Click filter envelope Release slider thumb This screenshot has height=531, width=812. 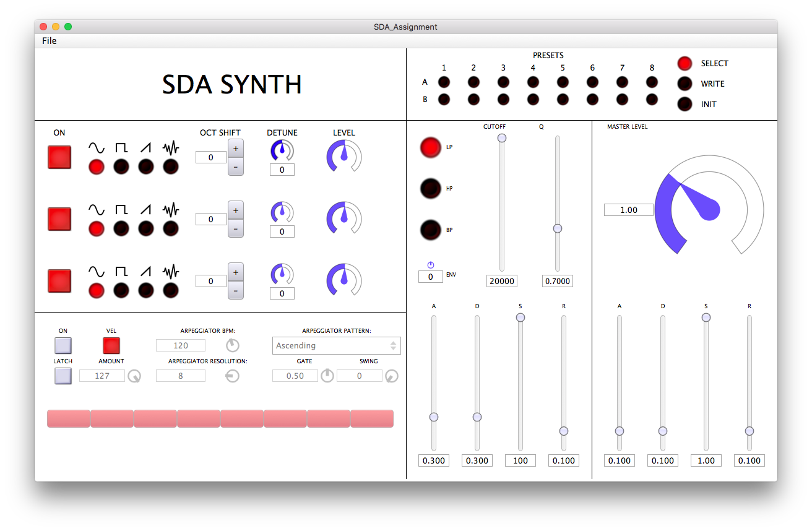point(564,431)
